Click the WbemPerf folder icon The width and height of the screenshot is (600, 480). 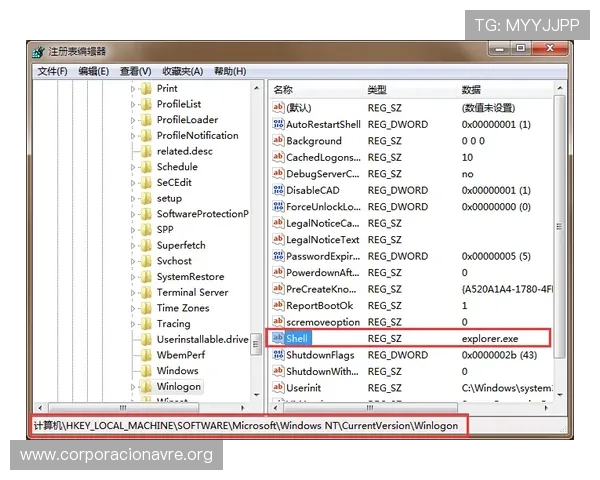[146, 356]
